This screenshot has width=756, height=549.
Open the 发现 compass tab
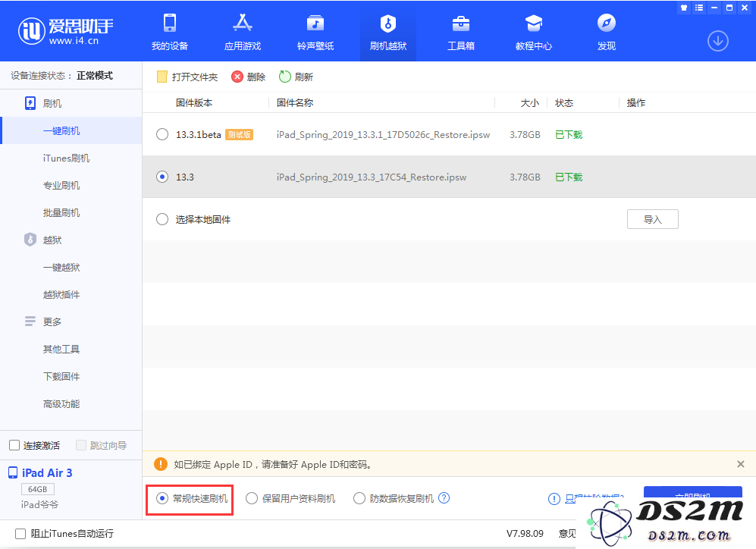tap(607, 33)
